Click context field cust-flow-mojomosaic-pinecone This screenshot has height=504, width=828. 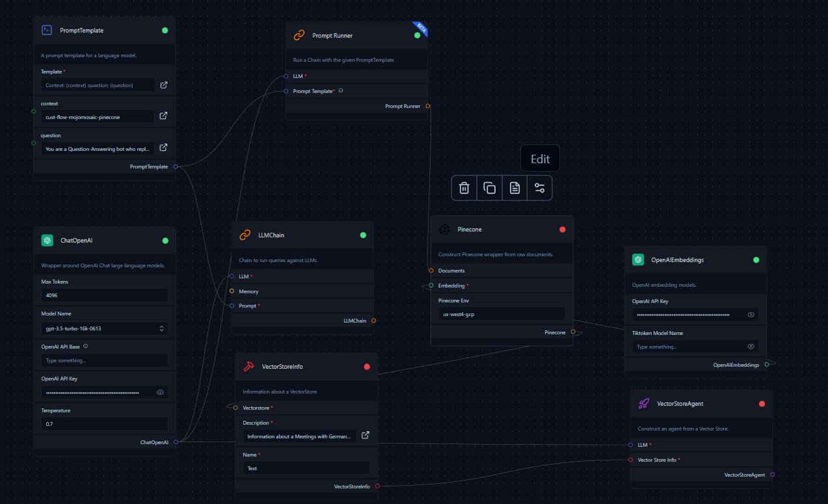click(x=98, y=116)
